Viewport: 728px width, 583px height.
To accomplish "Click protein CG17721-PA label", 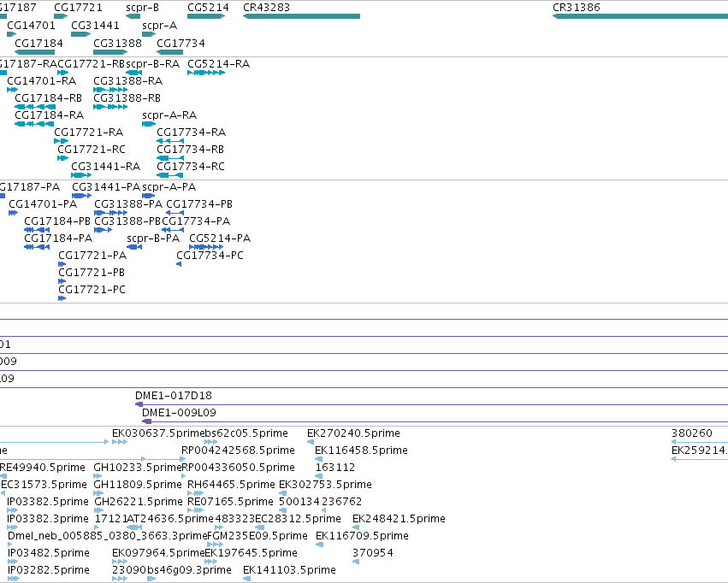I will click(92, 256).
